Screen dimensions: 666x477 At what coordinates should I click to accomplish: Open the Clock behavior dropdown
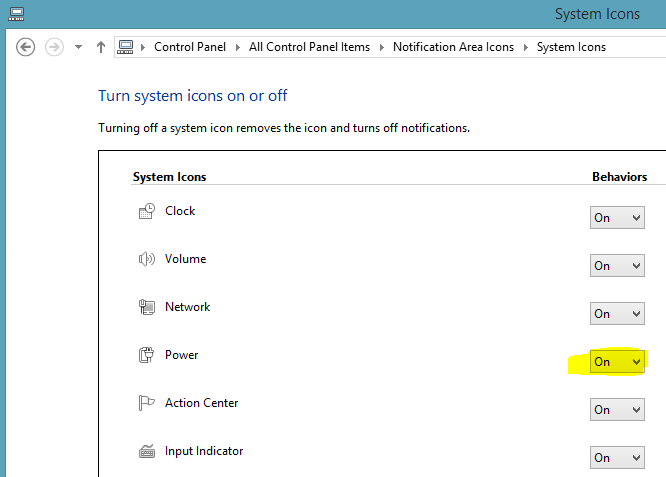pos(617,217)
